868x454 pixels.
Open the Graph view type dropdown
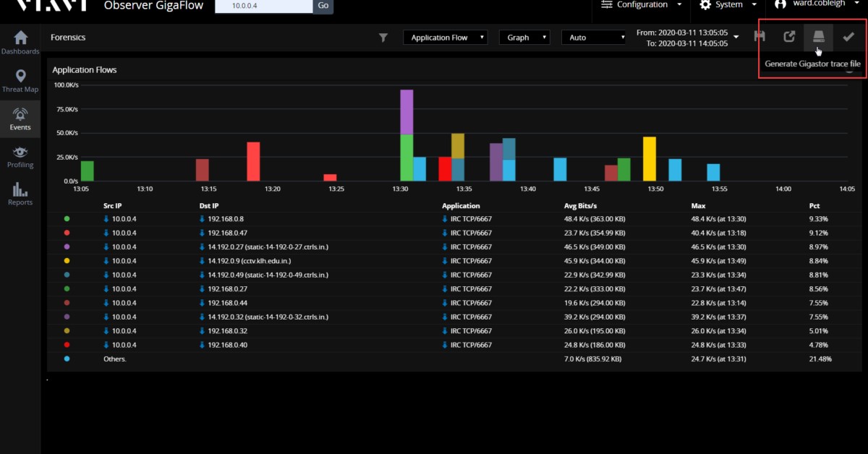(x=524, y=38)
